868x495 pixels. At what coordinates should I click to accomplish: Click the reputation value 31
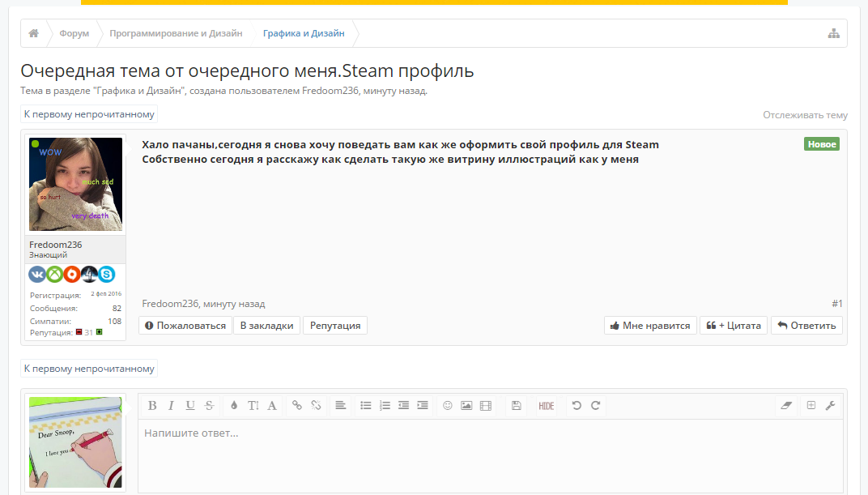pos(88,333)
